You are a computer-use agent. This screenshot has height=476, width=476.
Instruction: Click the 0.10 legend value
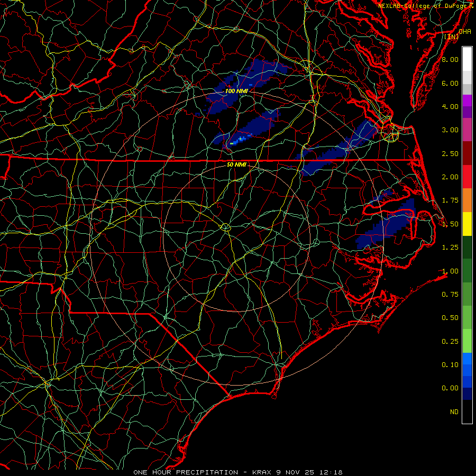[x=450, y=365]
